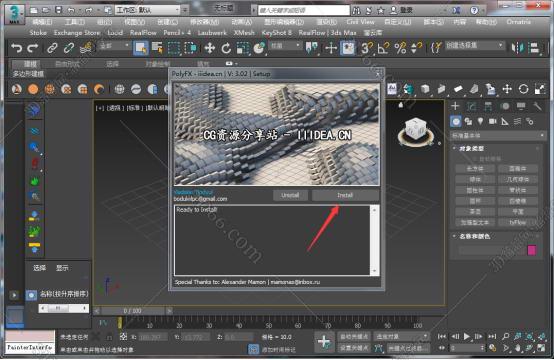
Task: Select the Shapes category icon
Action: (x=468, y=122)
